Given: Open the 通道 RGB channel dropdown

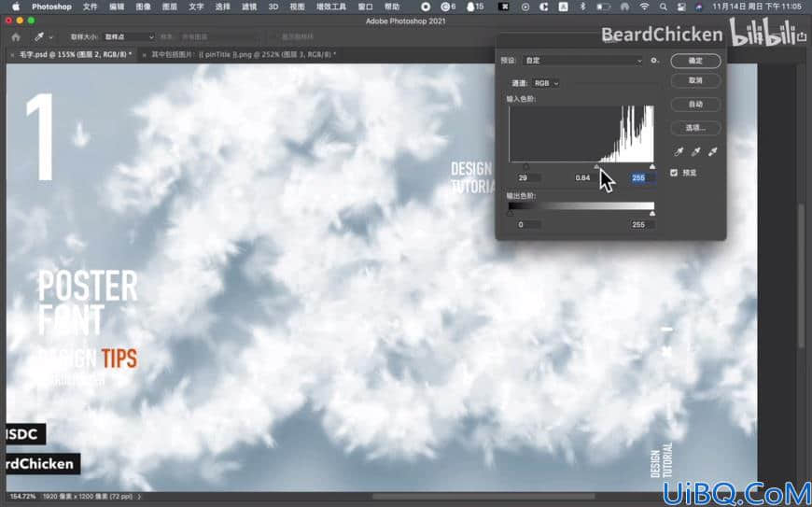Looking at the screenshot, I should click(x=546, y=83).
